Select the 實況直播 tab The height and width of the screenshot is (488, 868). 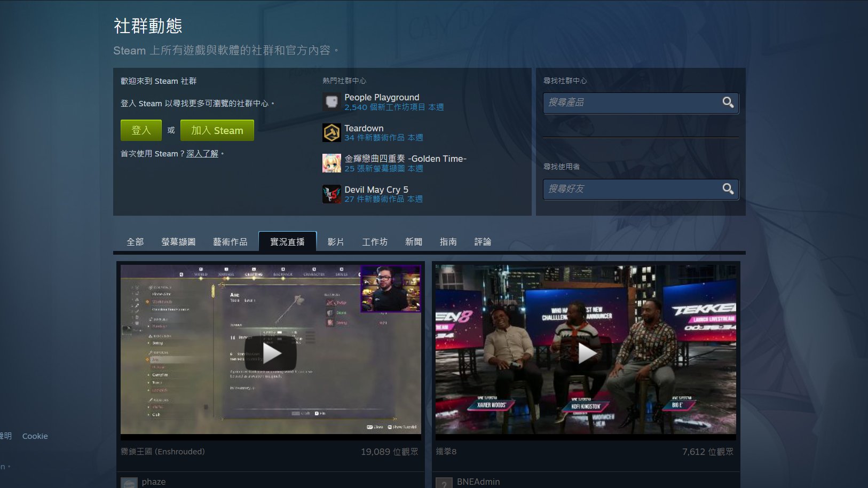point(287,241)
